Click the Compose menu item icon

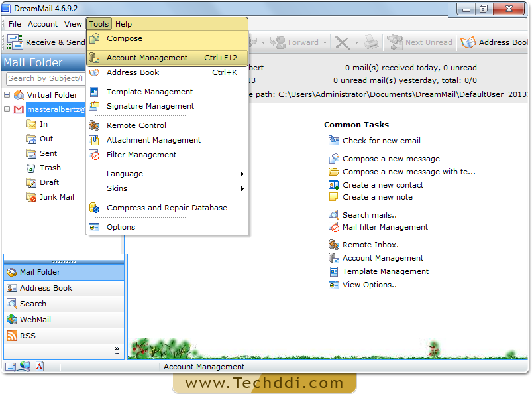click(x=95, y=38)
